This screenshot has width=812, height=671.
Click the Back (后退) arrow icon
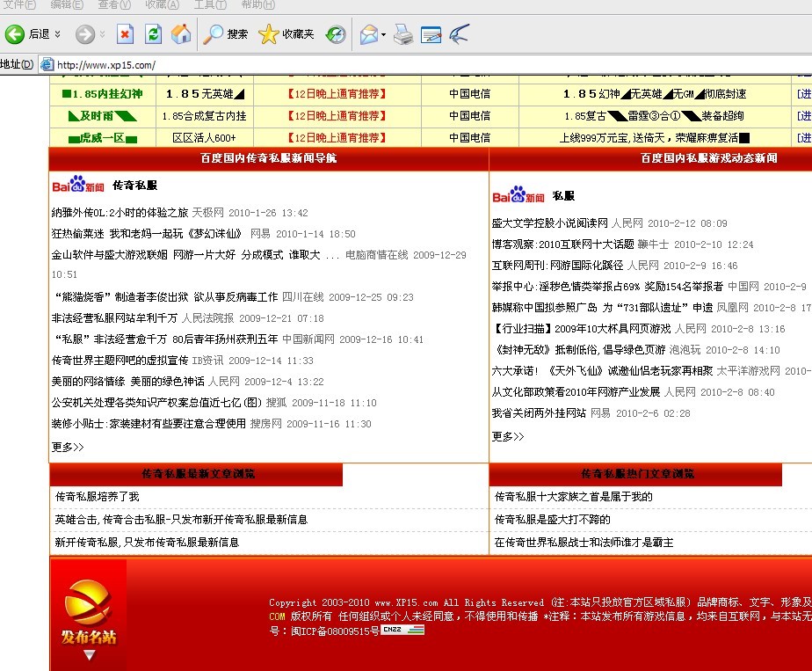[15, 34]
